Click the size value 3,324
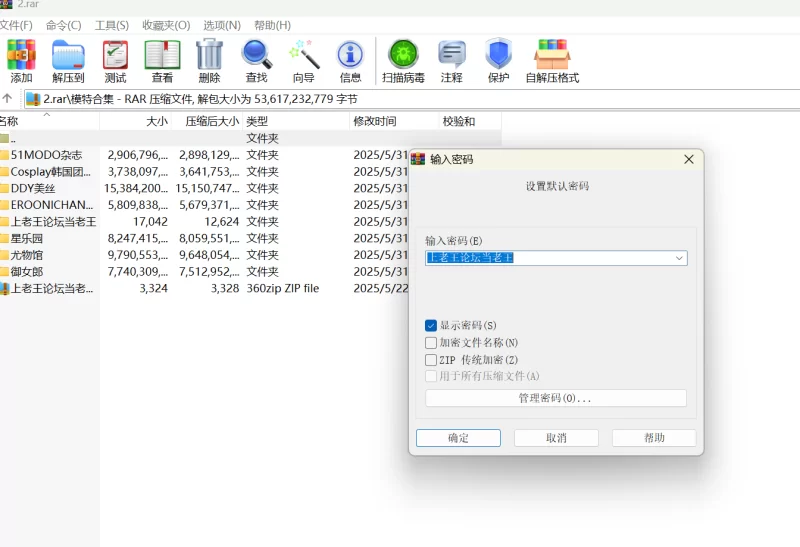800x547 pixels. tap(154, 289)
